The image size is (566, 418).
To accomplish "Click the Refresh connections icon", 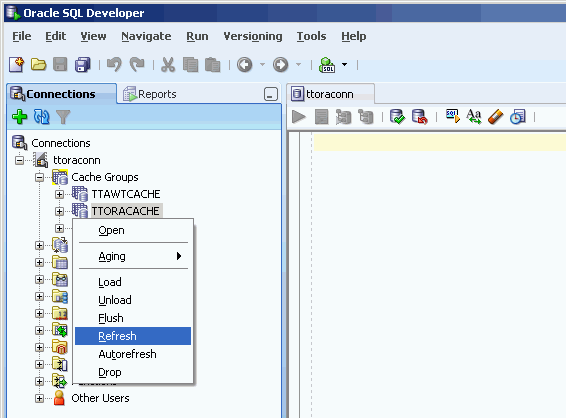I will click(x=42, y=117).
